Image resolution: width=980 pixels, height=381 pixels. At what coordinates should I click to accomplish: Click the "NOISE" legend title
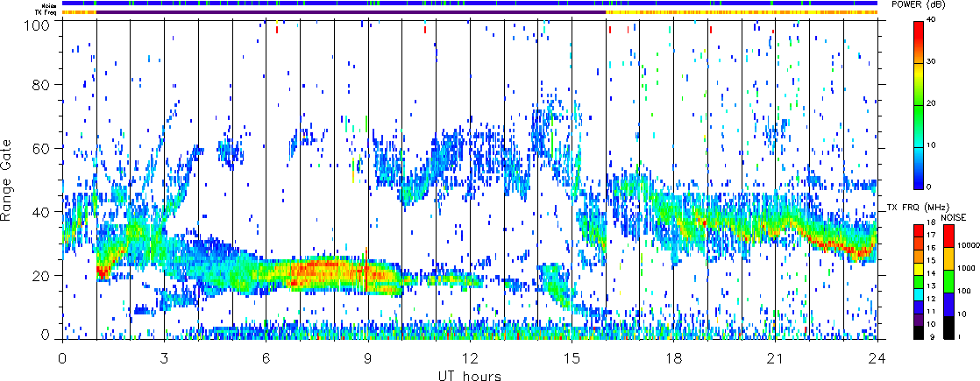pyautogui.click(x=953, y=217)
